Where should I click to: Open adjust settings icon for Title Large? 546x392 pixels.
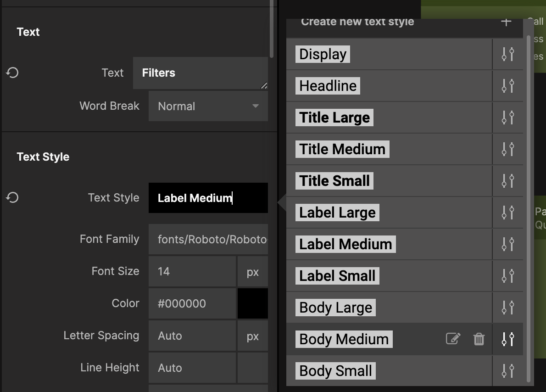[507, 118]
